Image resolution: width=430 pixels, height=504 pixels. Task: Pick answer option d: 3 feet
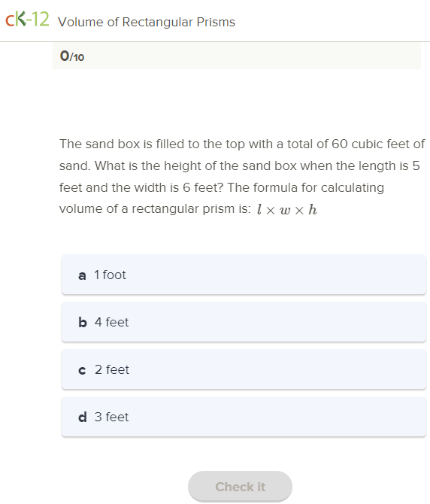point(244,417)
